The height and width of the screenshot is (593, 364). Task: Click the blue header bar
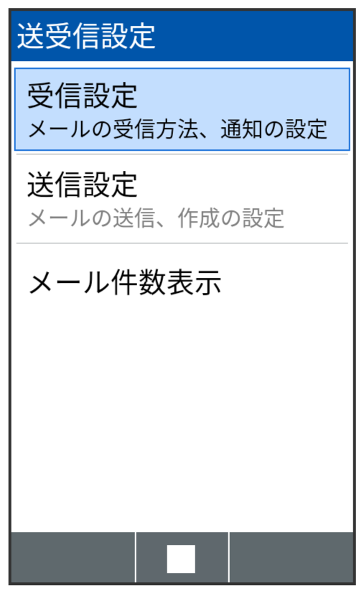pyautogui.click(x=182, y=36)
